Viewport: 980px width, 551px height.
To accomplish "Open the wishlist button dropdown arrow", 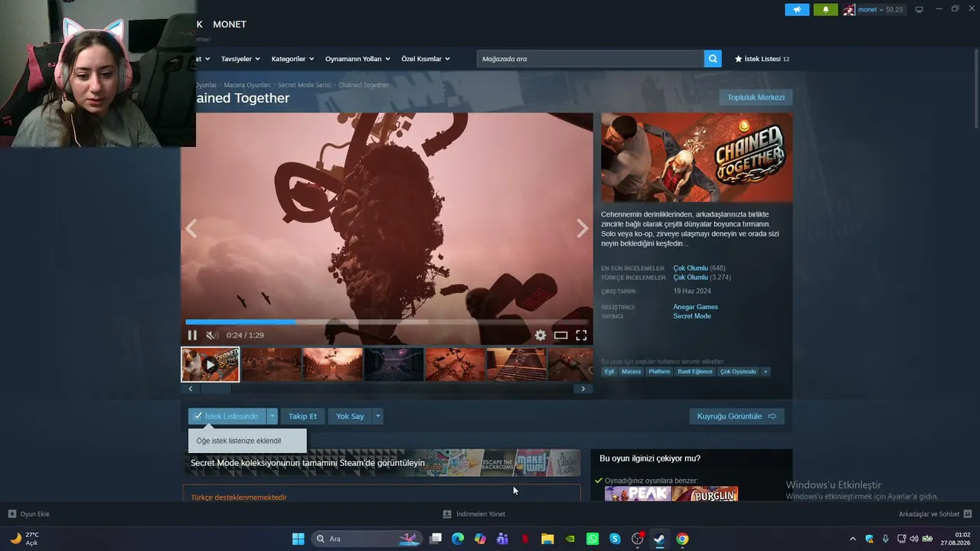I will pos(272,416).
